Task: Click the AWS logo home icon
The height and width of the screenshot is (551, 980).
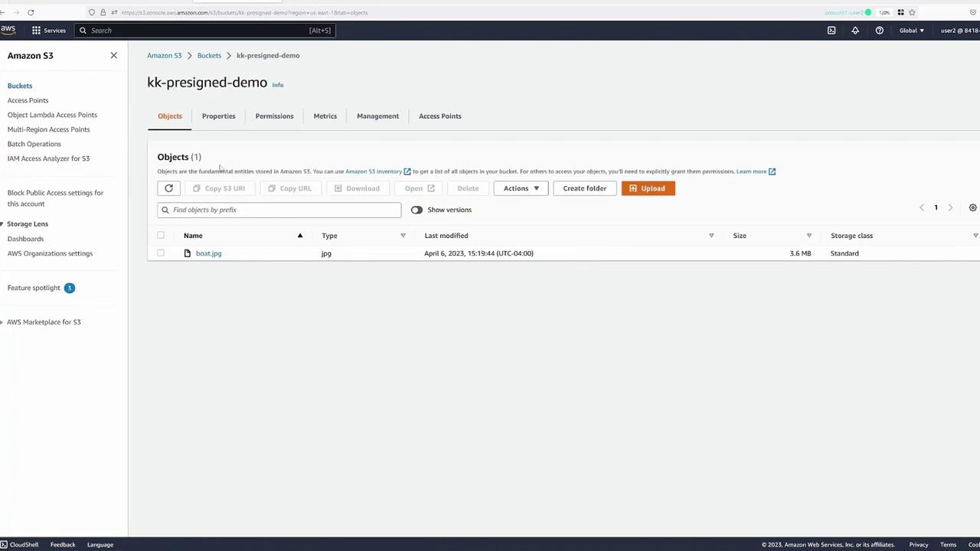Action: (x=8, y=30)
